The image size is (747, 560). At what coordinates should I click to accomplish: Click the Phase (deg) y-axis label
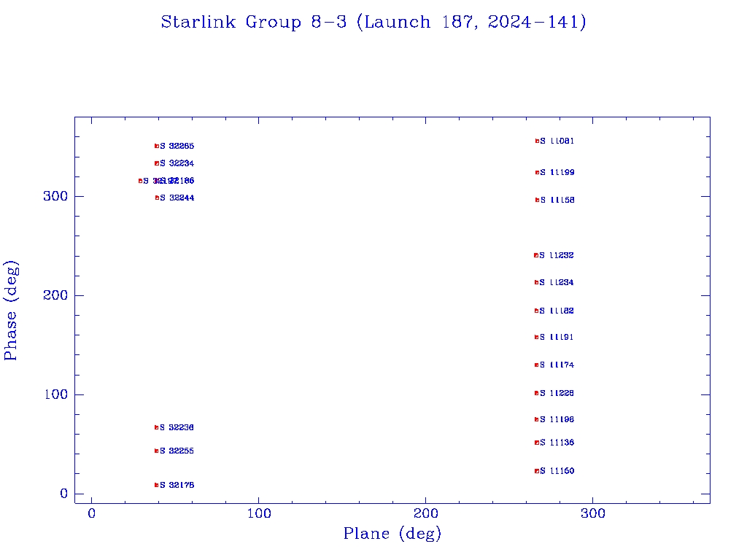(11, 310)
